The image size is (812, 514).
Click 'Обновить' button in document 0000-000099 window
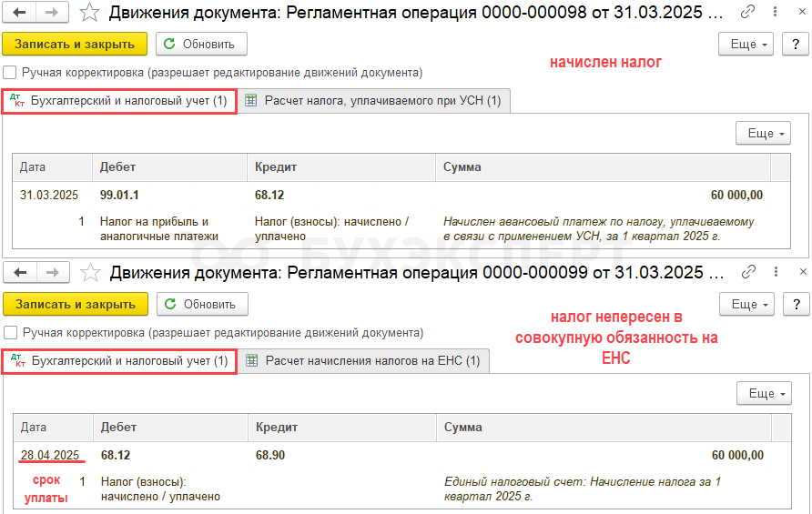tap(202, 305)
